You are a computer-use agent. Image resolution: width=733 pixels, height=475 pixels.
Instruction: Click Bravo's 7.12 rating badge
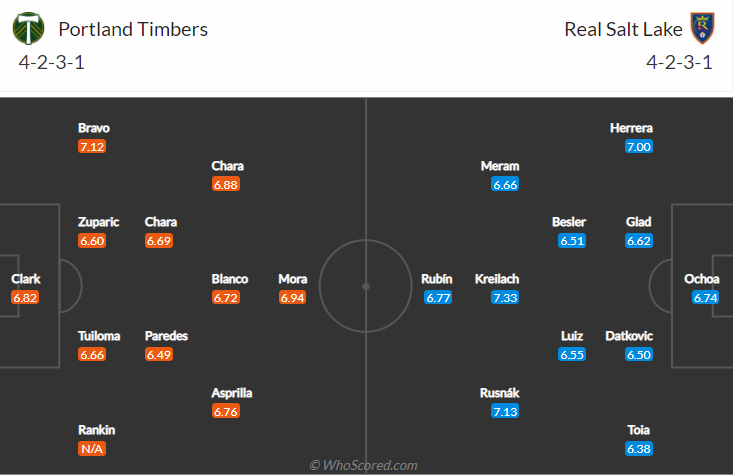tap(92, 147)
